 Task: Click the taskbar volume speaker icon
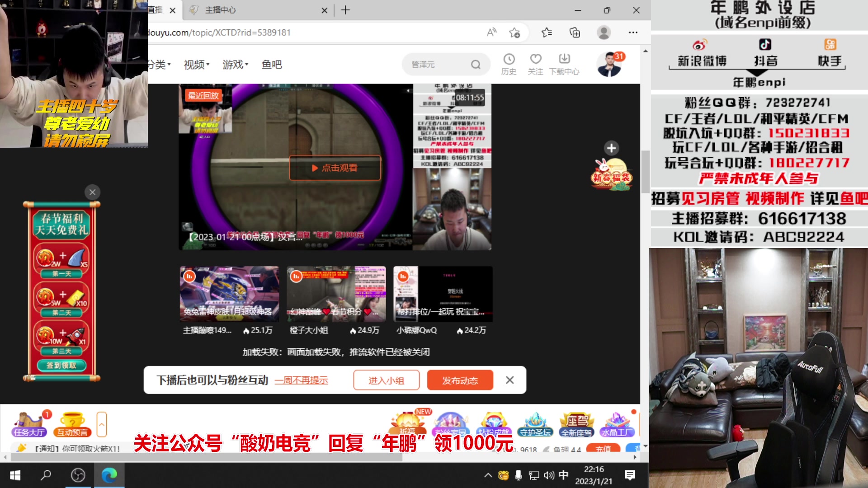[549, 475]
